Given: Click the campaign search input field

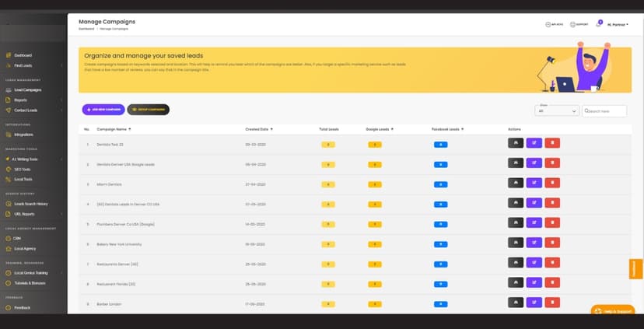Looking at the screenshot, I should coord(604,111).
